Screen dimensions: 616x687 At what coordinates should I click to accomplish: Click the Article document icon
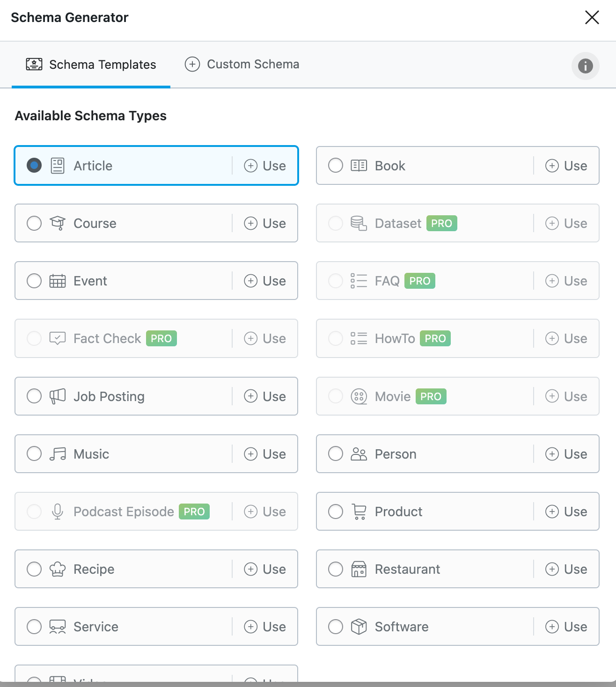(x=58, y=166)
